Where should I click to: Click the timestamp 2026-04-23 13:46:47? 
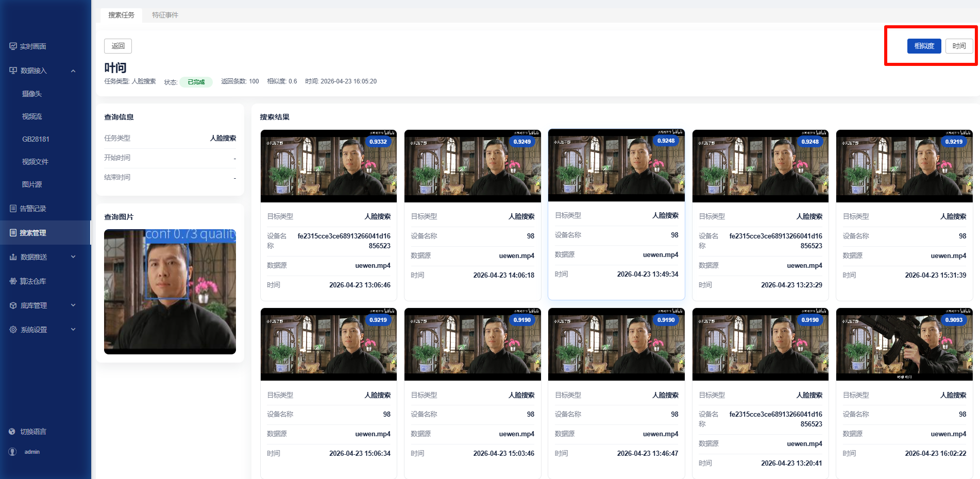(x=648, y=453)
